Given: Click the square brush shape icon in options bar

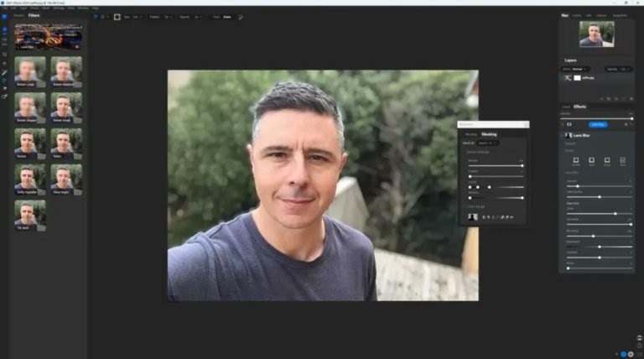Looking at the screenshot, I should [117, 17].
